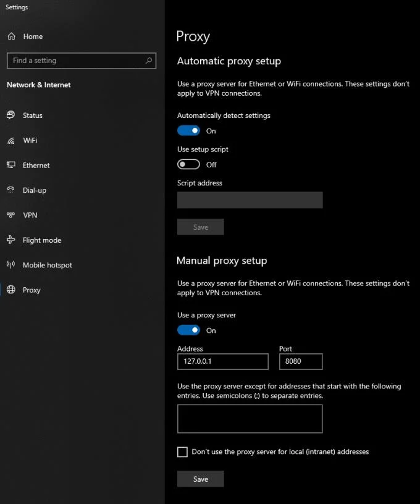Click the VPN icon in sidebar
The height and width of the screenshot is (504, 420).
[x=11, y=215]
